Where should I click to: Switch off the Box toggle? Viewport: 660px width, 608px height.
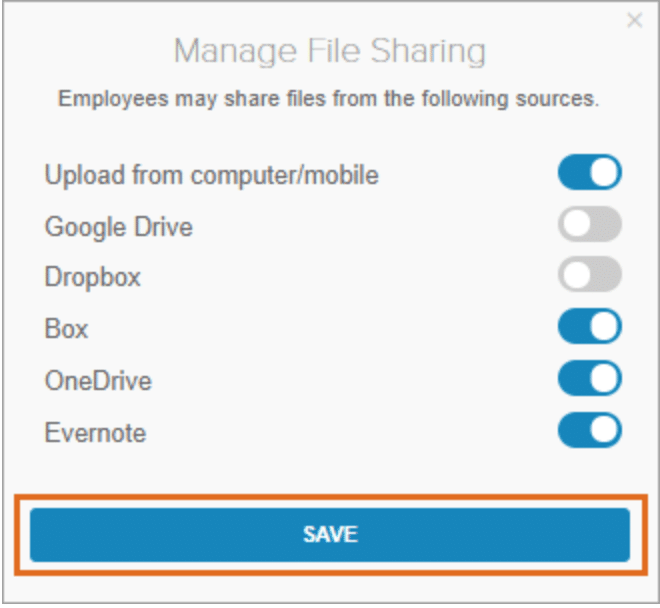(x=589, y=326)
